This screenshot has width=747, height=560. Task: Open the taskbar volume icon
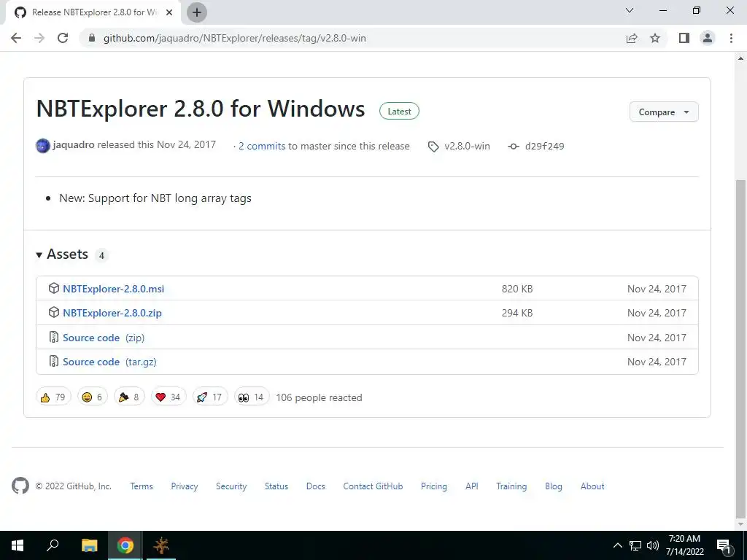tap(653, 545)
